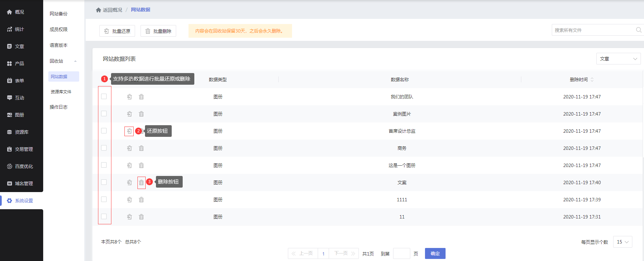Viewport: 644px width, 261px height.
Task: Check the box for 首席设计总监 row
Action: tap(104, 131)
